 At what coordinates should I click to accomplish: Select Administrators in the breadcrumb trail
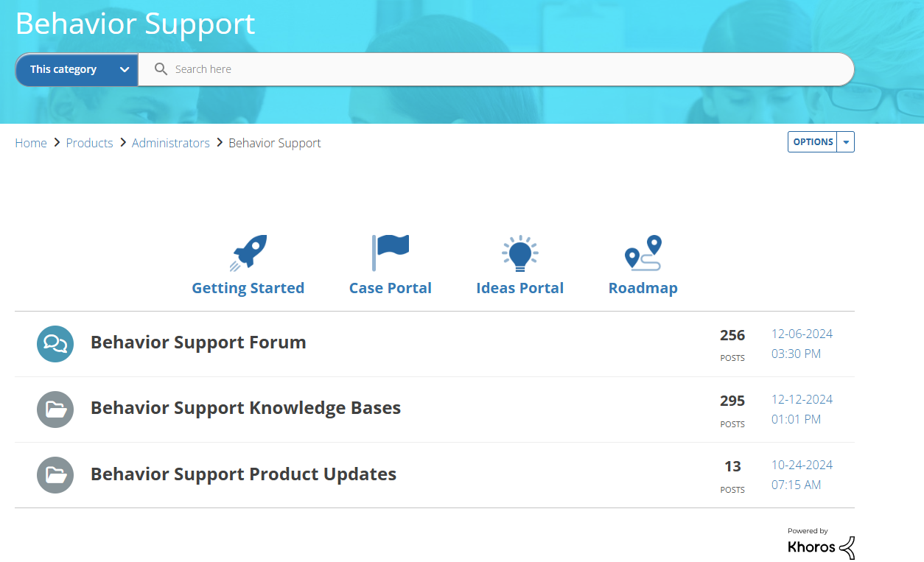[x=170, y=142]
